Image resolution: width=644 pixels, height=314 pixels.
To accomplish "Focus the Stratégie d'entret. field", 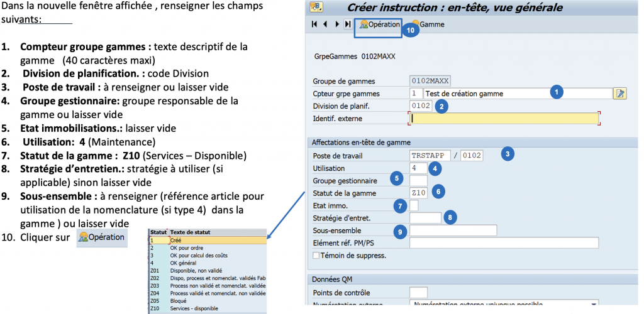I will pos(425,218).
